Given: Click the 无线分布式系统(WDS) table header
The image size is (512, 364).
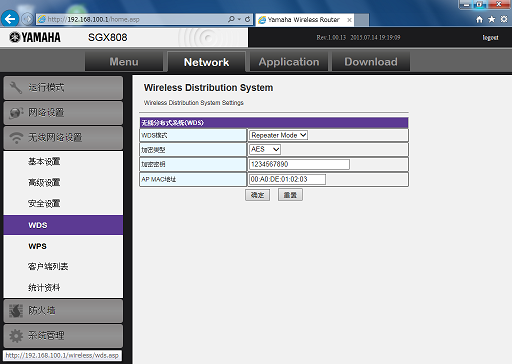Looking at the screenshot, I should point(274,123).
